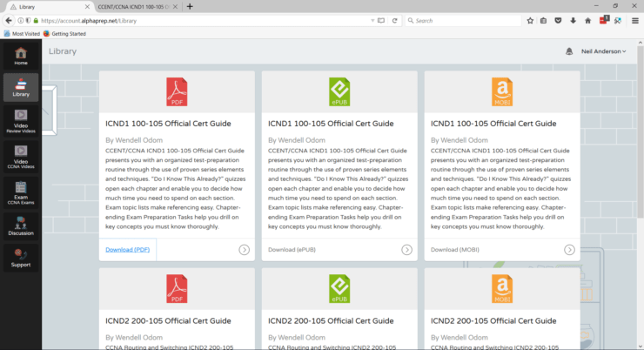The height and width of the screenshot is (350, 644).
Task: Open the Support sidebar icon
Action: pyautogui.click(x=21, y=258)
